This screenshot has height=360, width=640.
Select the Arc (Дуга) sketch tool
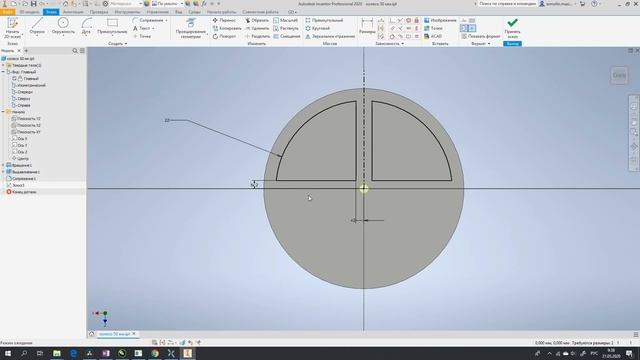pos(86,26)
